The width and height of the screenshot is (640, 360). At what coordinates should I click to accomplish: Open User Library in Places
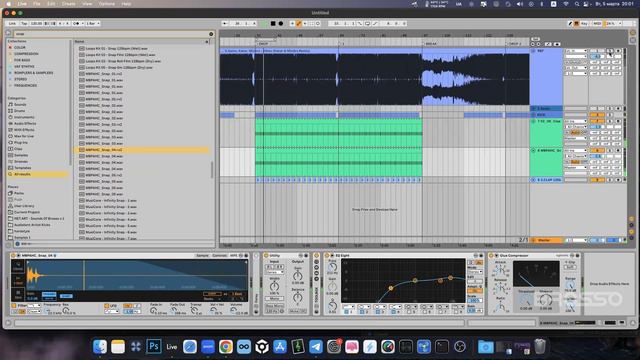coord(24,206)
